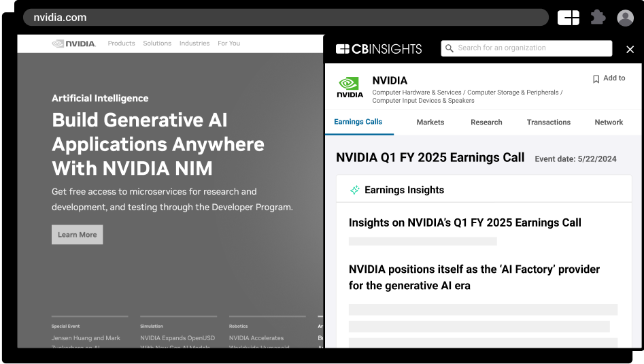Go to the Network tab
Screen dimensions: 644x364
609,122
